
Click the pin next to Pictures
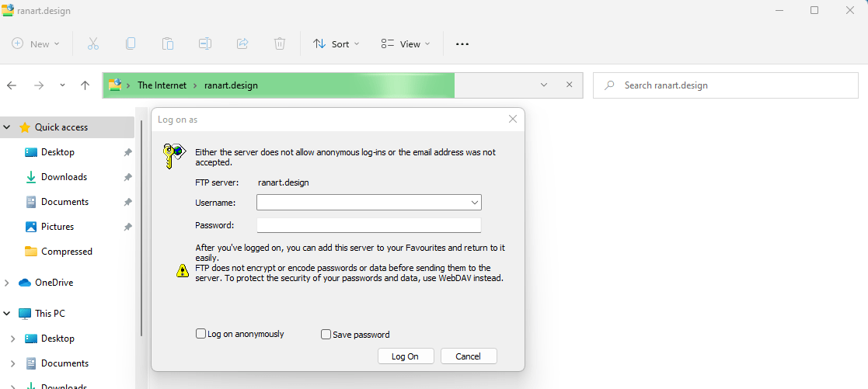pos(128,227)
